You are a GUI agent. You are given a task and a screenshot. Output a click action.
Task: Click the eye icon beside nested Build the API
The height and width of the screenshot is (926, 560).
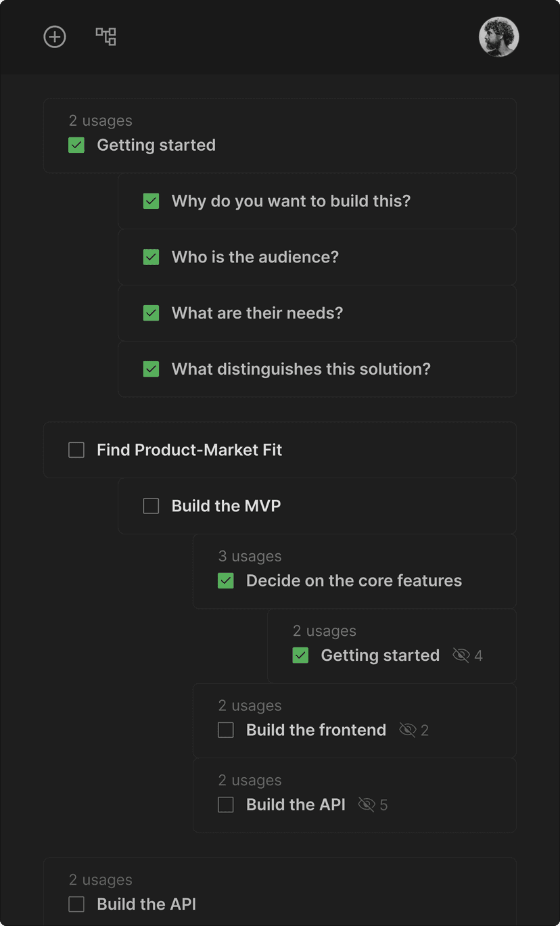[x=367, y=805]
